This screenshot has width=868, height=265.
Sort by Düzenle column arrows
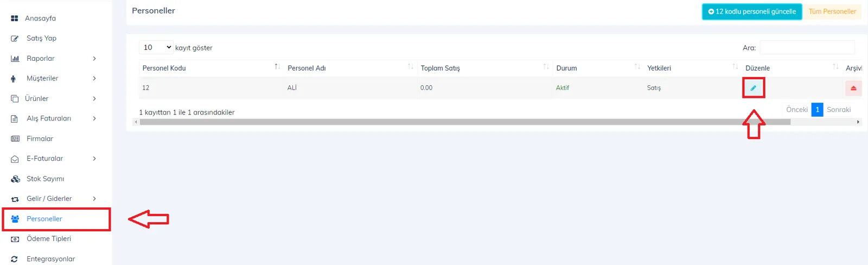coord(835,67)
